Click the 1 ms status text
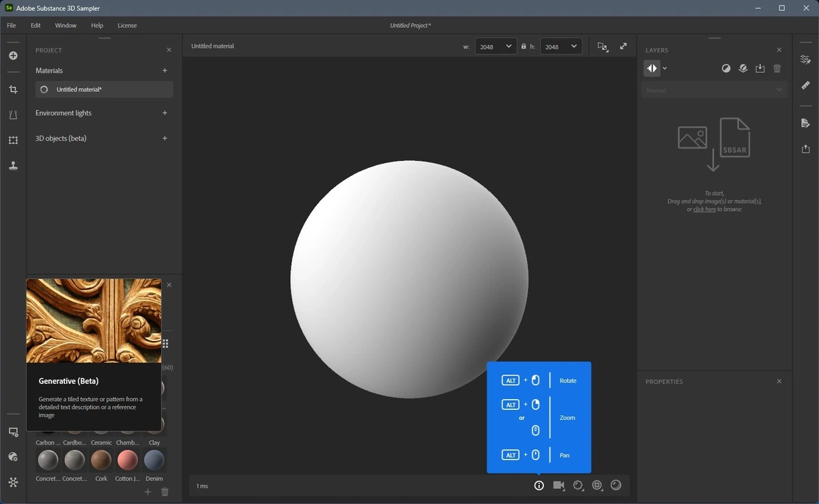Viewport: 819px width, 504px height. pos(202,486)
